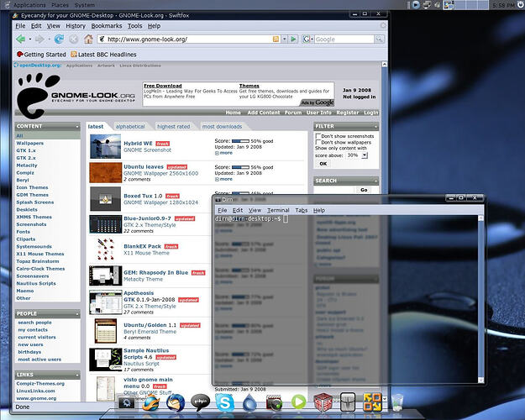The image size is (525, 420).
Task: Open Pidgin chat bubble in the dock
Action: click(x=200, y=402)
